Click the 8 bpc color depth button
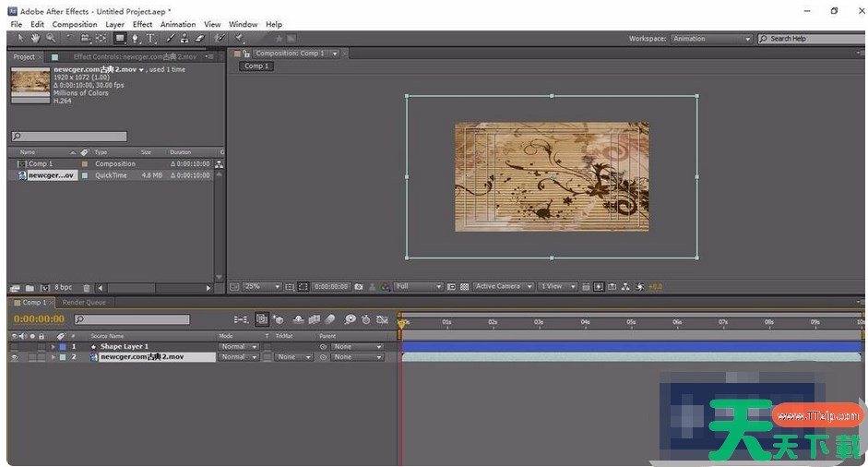Image resolution: width=868 pixels, height=467 pixels. click(63, 288)
